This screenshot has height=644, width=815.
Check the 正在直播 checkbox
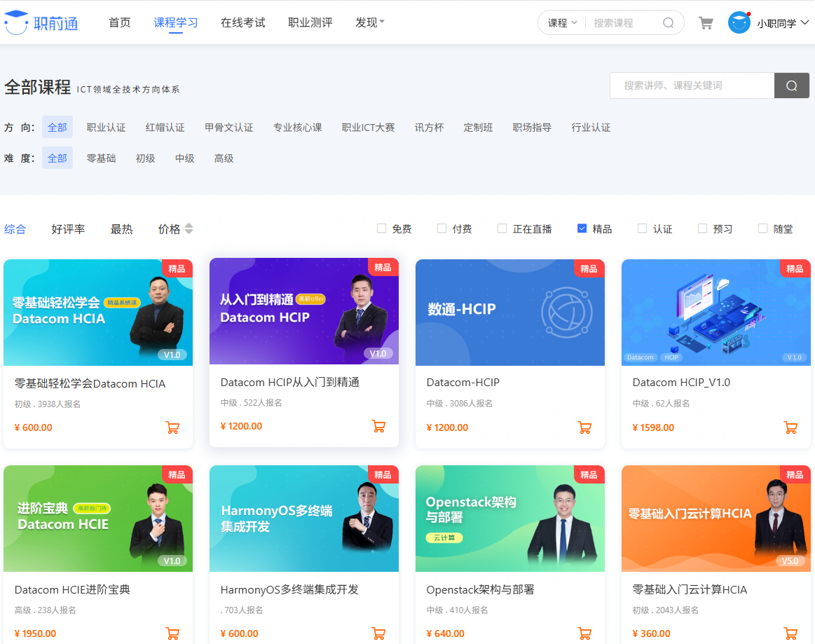(502, 228)
